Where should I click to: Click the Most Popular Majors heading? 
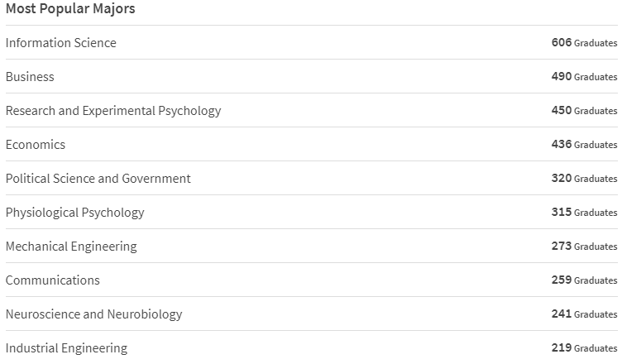coord(70,8)
